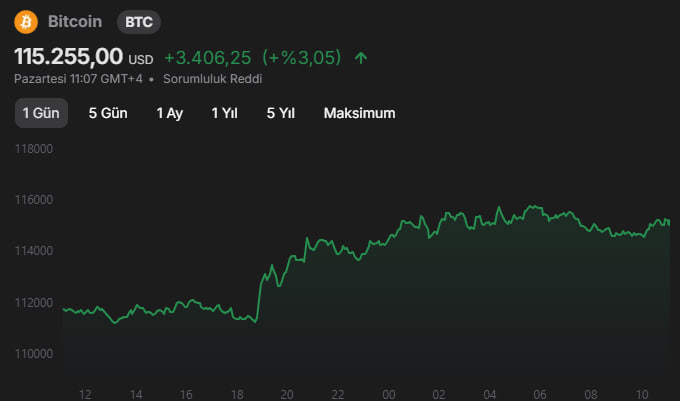Show the Maksimum range chart

tap(359, 113)
